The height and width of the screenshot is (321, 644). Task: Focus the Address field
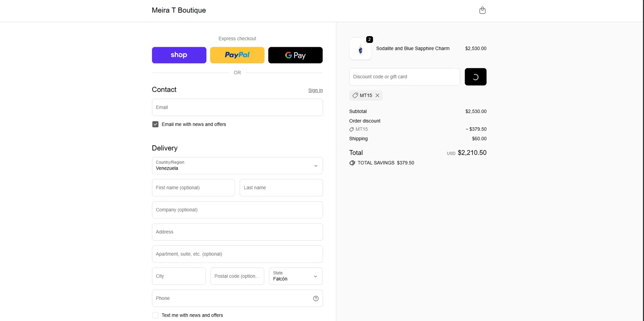tap(237, 232)
